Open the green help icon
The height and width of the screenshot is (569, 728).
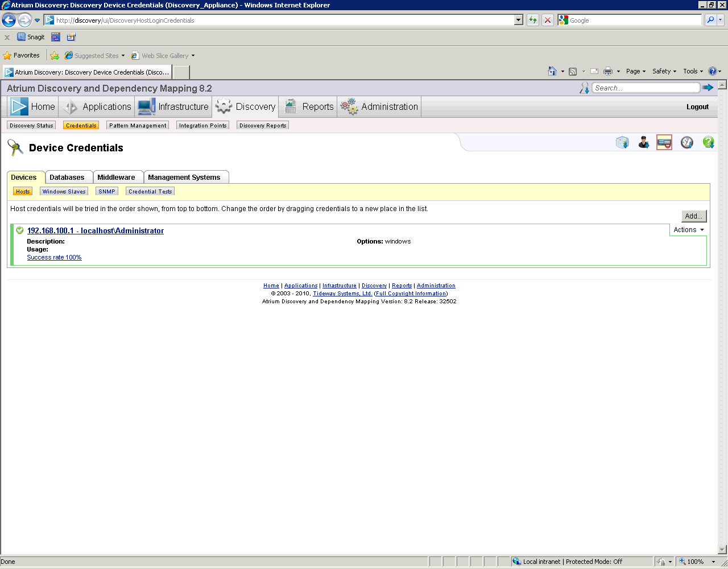tap(708, 142)
